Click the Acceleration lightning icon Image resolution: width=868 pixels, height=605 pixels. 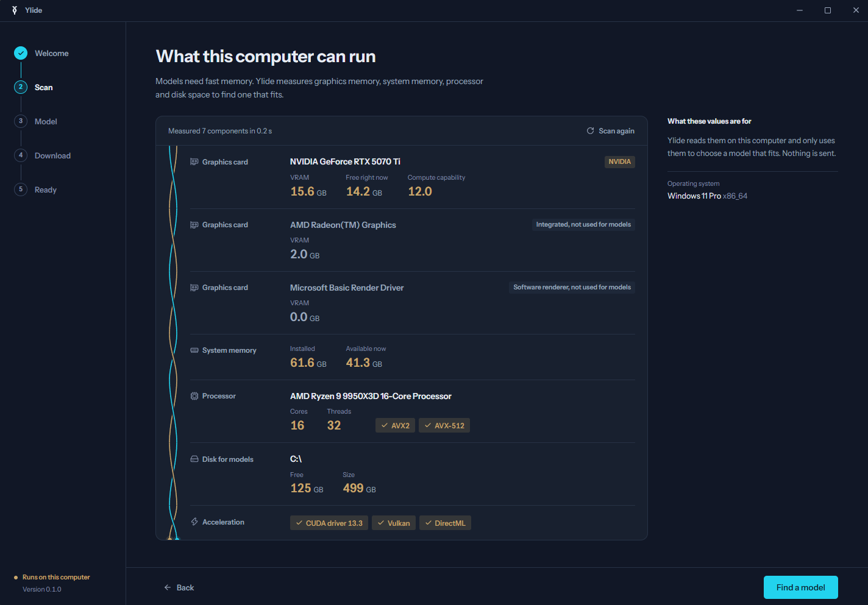click(x=194, y=522)
